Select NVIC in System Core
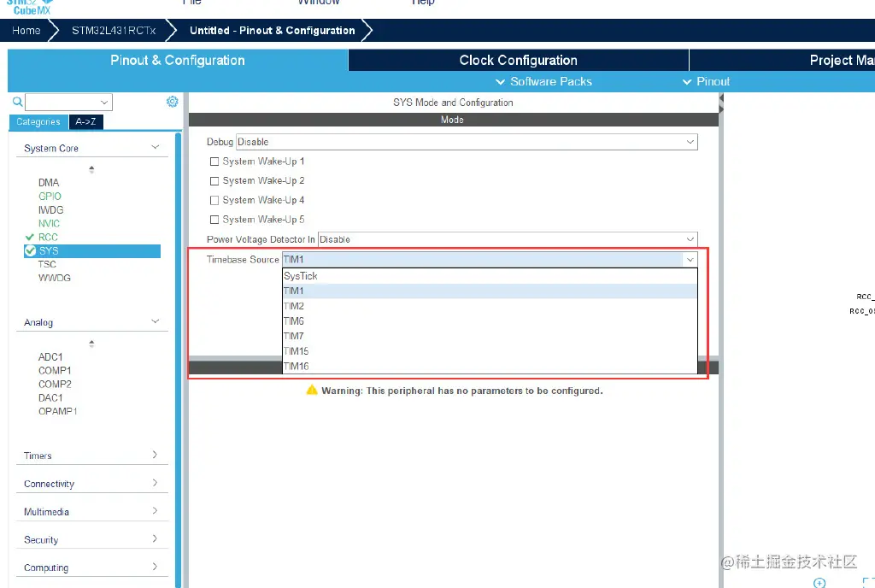 (x=49, y=223)
